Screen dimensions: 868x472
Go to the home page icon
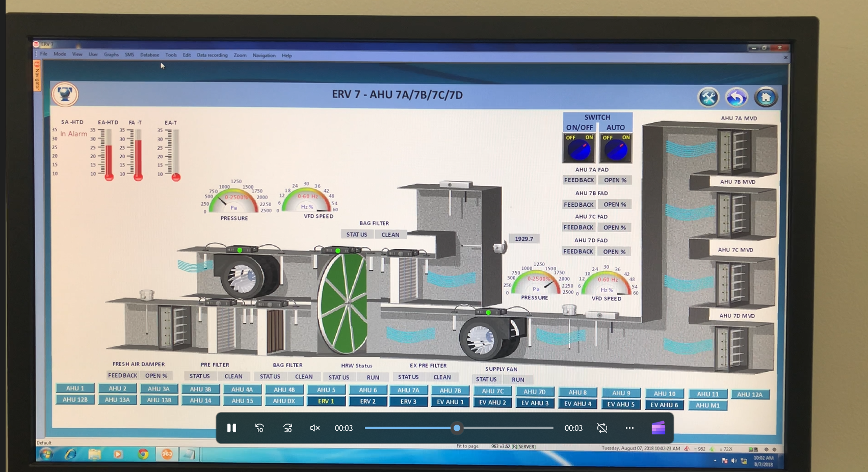tap(766, 97)
